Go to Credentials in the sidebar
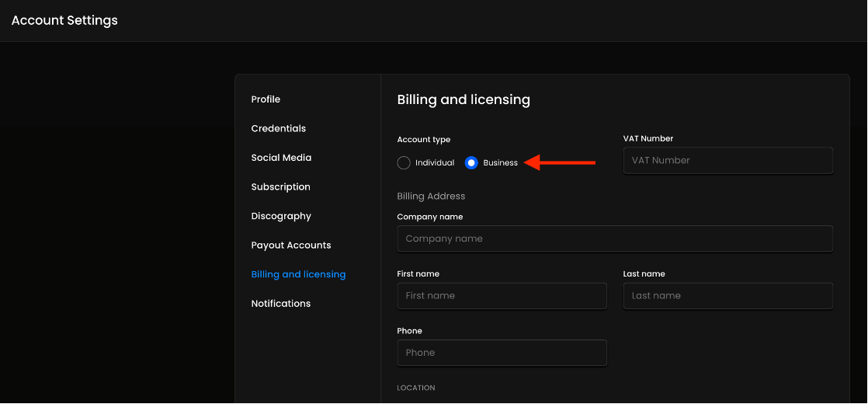Viewport: 868px width, 404px height. click(x=278, y=128)
